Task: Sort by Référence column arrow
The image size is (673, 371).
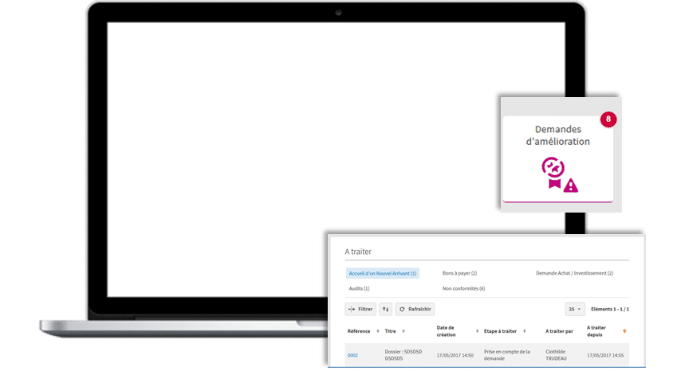Action: (378, 331)
